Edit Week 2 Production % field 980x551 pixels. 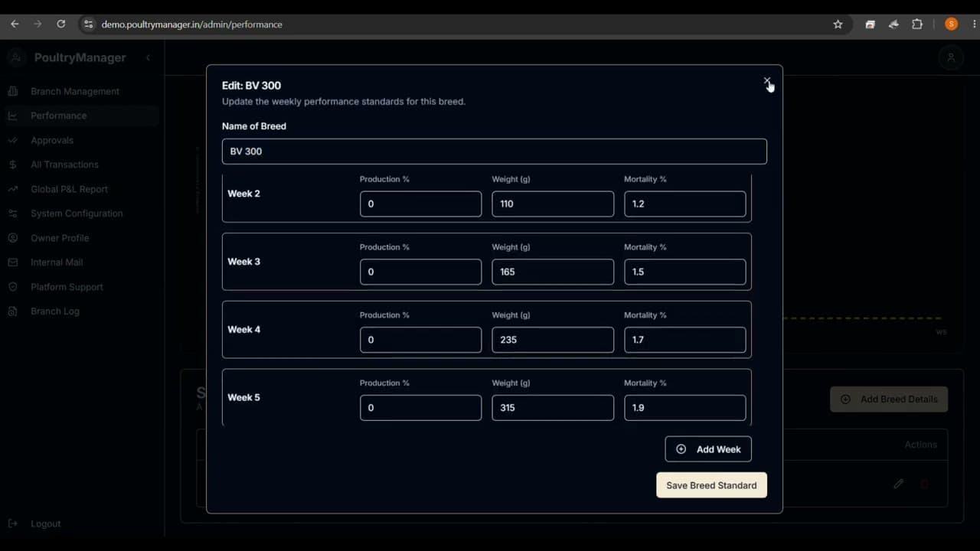click(420, 204)
